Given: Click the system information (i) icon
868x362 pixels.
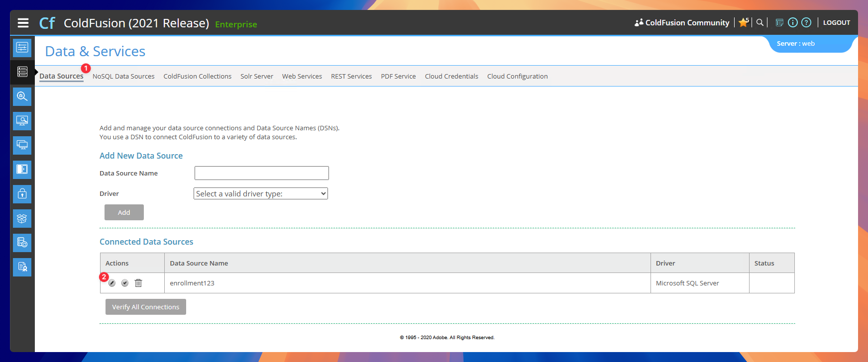Looking at the screenshot, I should [793, 22].
